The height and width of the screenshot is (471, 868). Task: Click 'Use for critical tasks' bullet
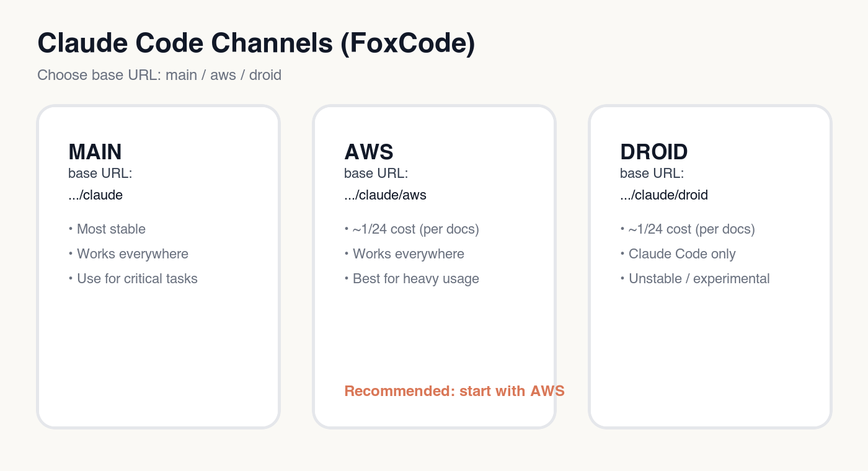(x=137, y=279)
